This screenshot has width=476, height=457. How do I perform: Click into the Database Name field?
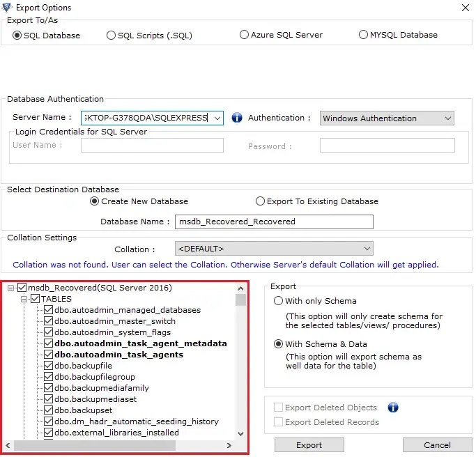pos(274,222)
